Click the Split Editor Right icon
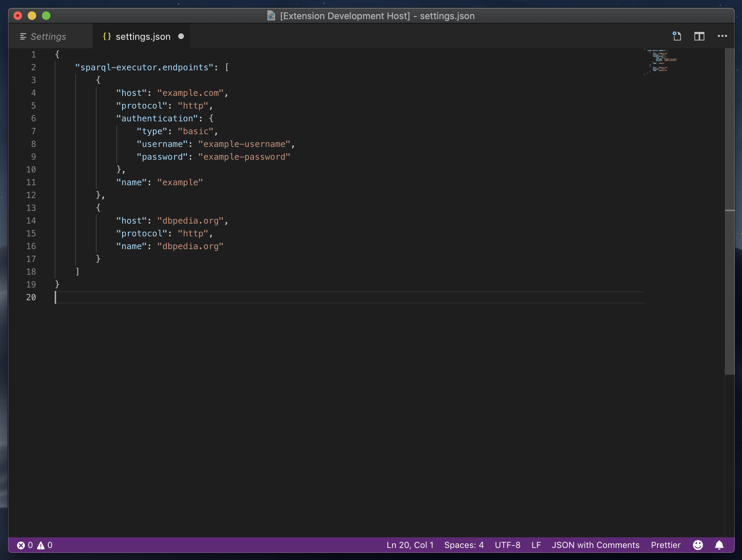The width and height of the screenshot is (742, 560). tap(699, 36)
